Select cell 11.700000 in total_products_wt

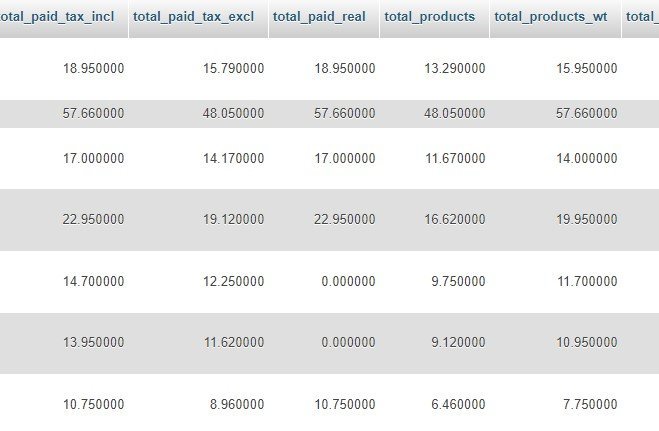tap(587, 281)
